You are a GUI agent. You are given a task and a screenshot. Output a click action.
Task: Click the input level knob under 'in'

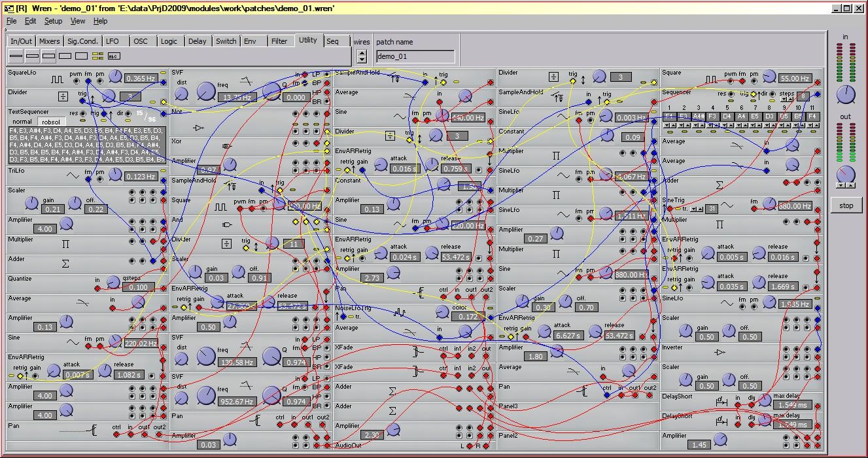(x=846, y=94)
